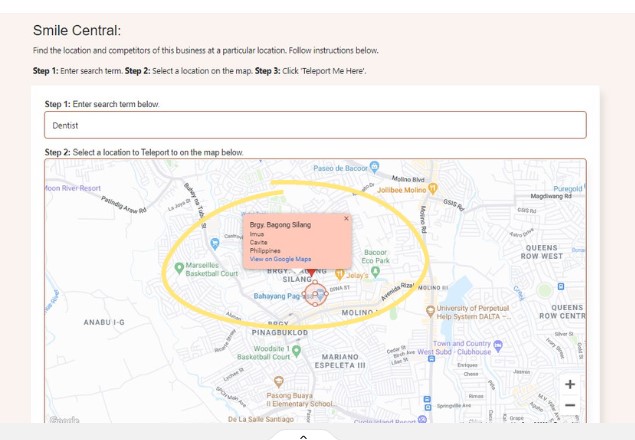Click the ANABU I-G area label

click(104, 323)
